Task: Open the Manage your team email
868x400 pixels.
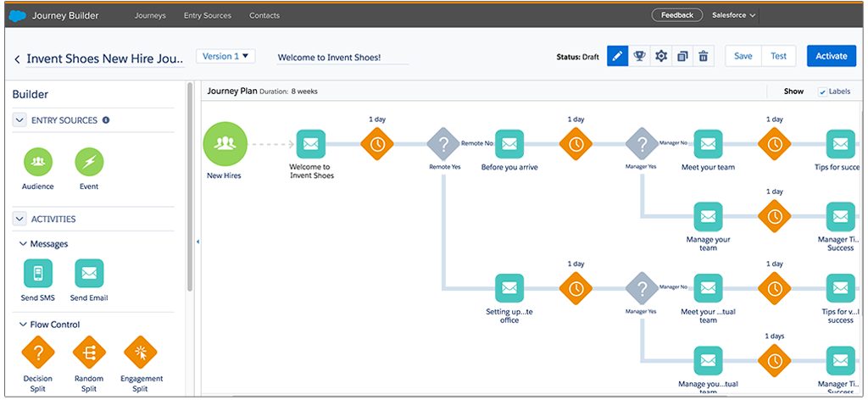Action: coord(708,217)
